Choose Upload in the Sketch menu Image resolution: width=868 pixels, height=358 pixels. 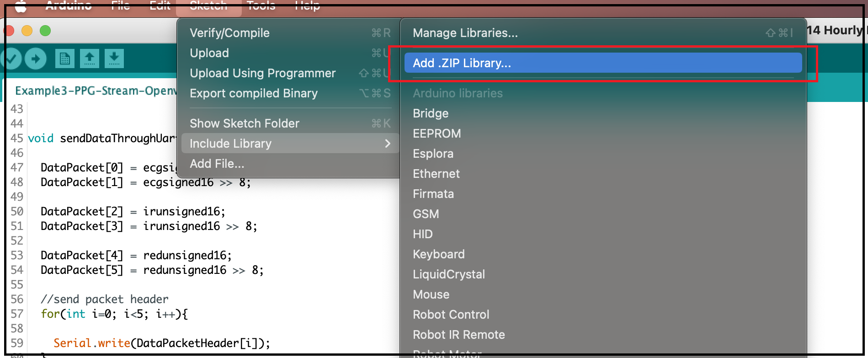coord(290,53)
